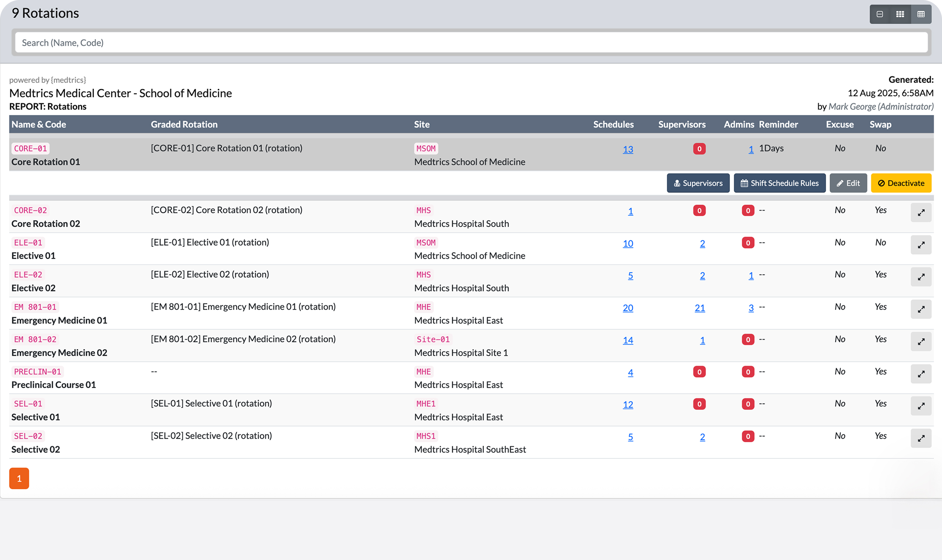Expand the Emergency Medicine 01 row
The width and height of the screenshot is (942, 560).
(921, 309)
